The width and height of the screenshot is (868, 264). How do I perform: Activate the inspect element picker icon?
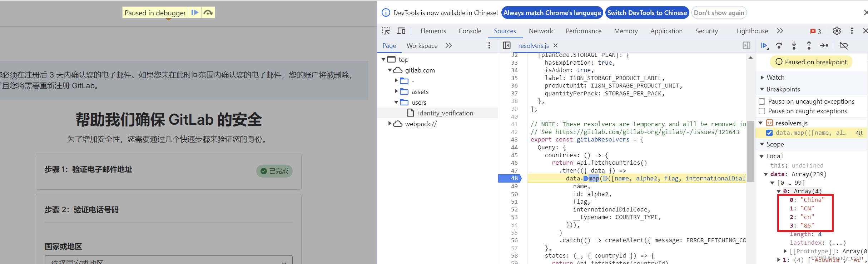pos(386,31)
